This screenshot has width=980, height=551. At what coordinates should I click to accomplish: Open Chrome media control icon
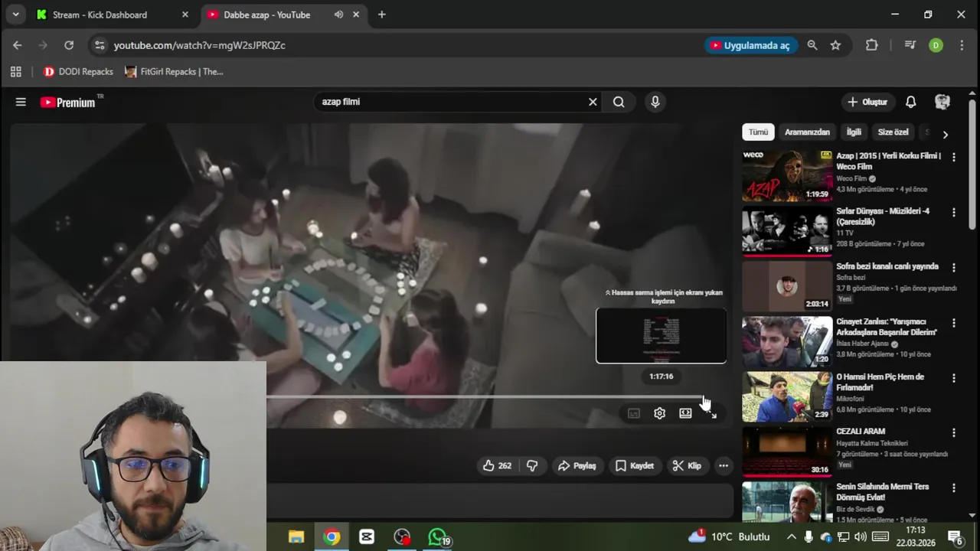[910, 45]
